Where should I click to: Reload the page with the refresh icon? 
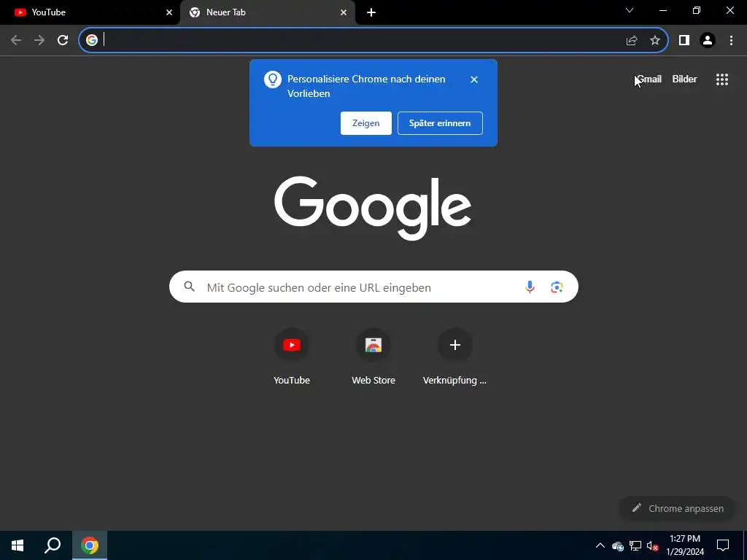pyautogui.click(x=63, y=41)
